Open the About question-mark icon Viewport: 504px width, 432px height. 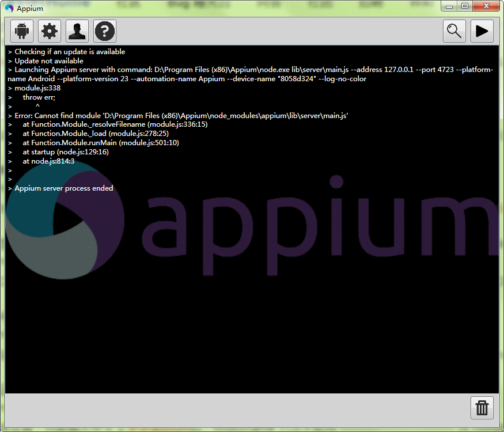coord(105,31)
